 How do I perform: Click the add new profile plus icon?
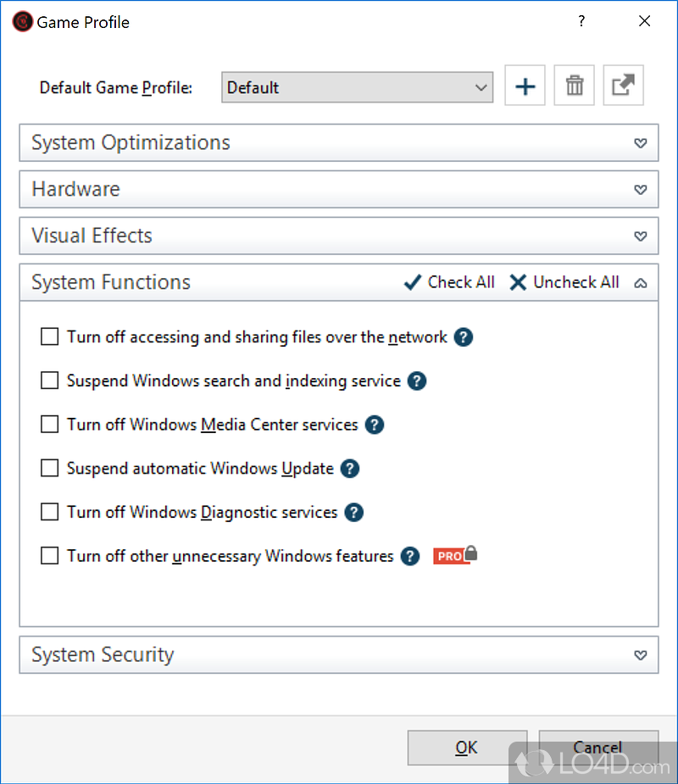pyautogui.click(x=525, y=86)
